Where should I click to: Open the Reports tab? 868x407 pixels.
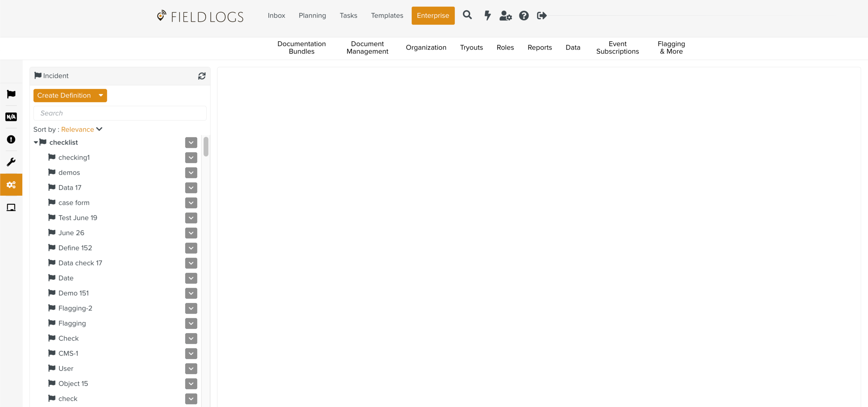539,48
